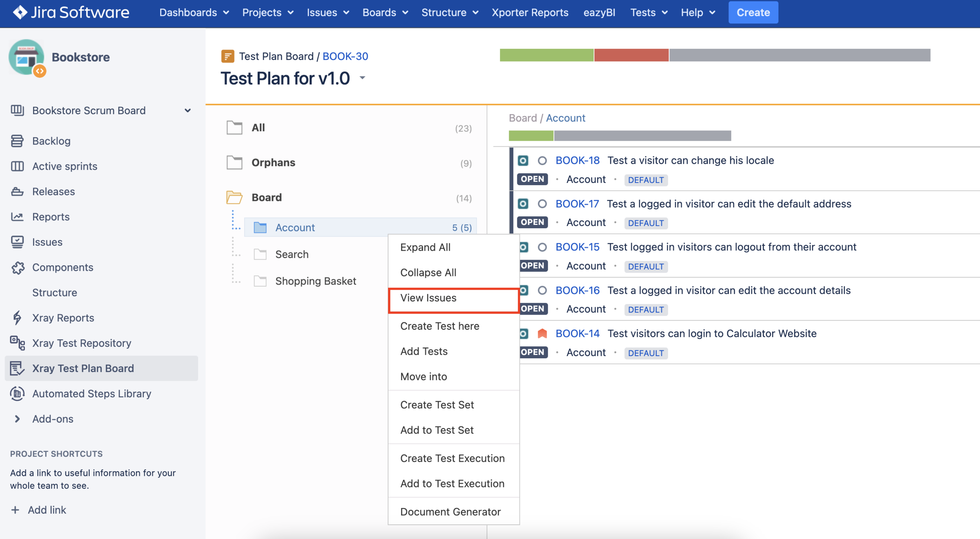Open the BOOK-18 issue link
980x539 pixels.
click(577, 160)
